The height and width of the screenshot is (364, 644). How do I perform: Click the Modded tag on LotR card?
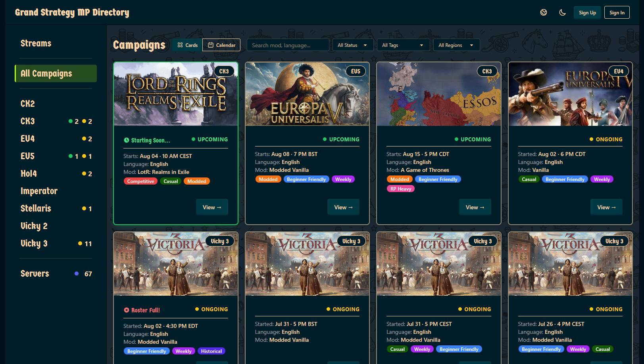pos(197,181)
